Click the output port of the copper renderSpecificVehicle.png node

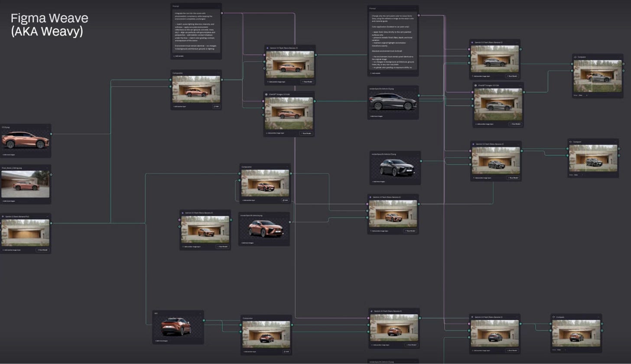pos(290,222)
